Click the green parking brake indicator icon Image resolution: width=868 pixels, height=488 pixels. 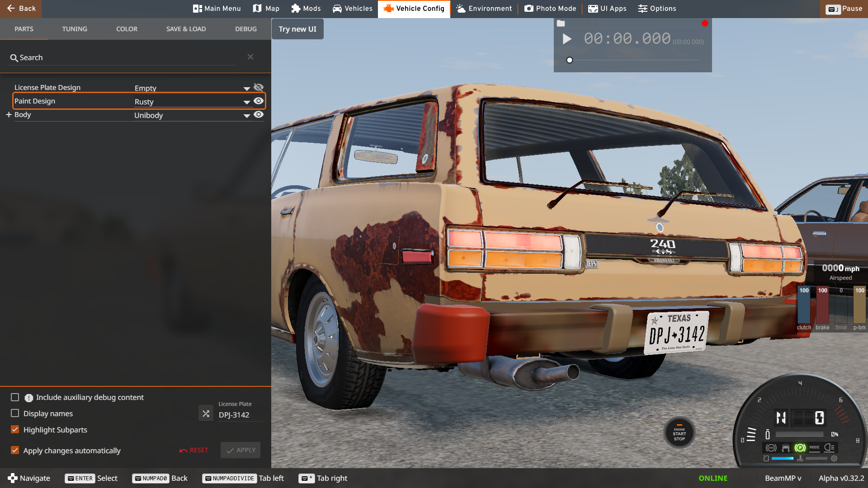(x=800, y=447)
